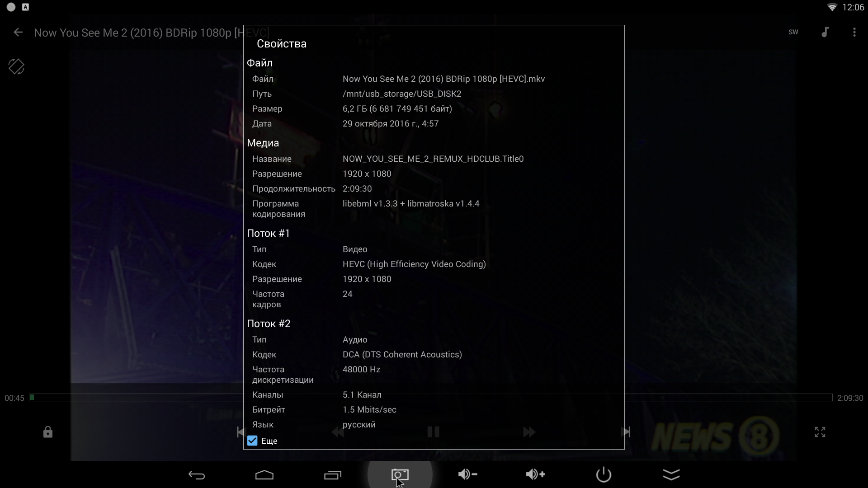The image size is (868, 488).
Task: Decrease volume from navigation bar
Action: 467,474
